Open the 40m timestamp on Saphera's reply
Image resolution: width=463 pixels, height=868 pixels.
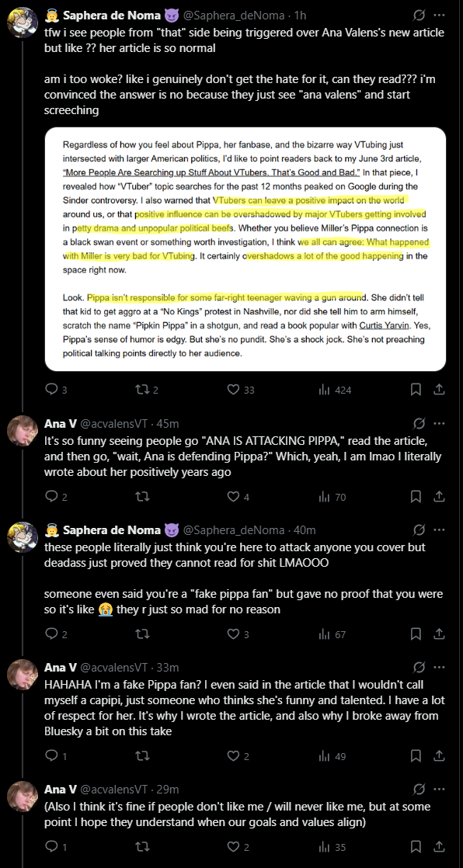coord(305,530)
